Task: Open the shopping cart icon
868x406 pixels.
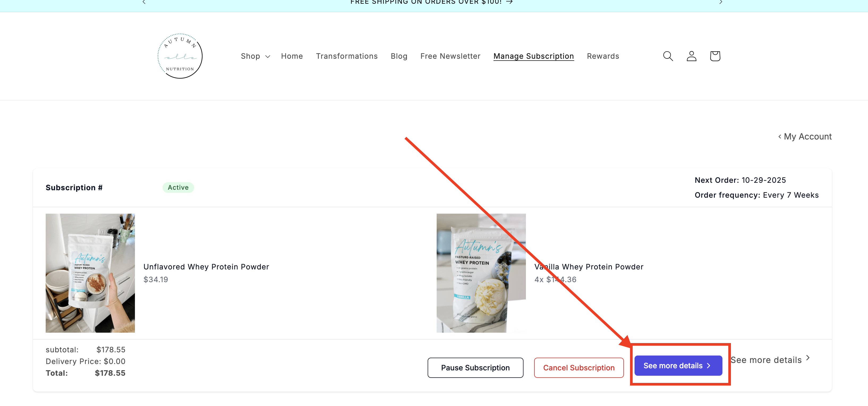Action: [x=715, y=56]
